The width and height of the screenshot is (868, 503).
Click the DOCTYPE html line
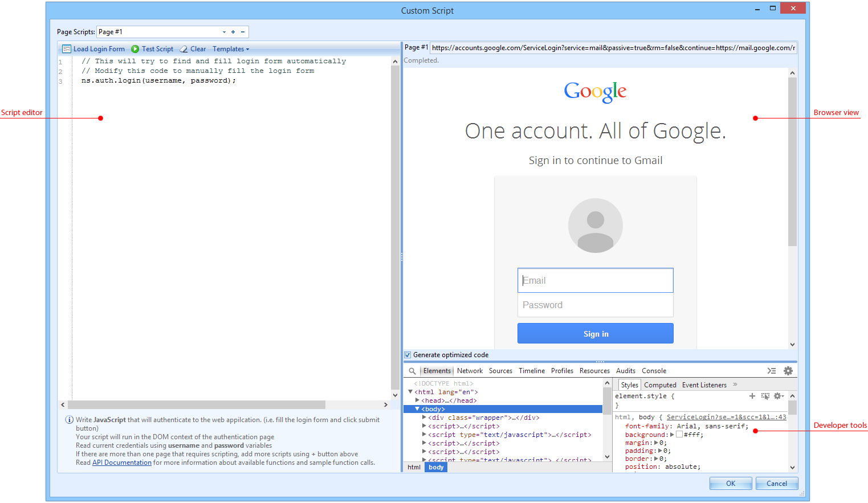tap(443, 383)
